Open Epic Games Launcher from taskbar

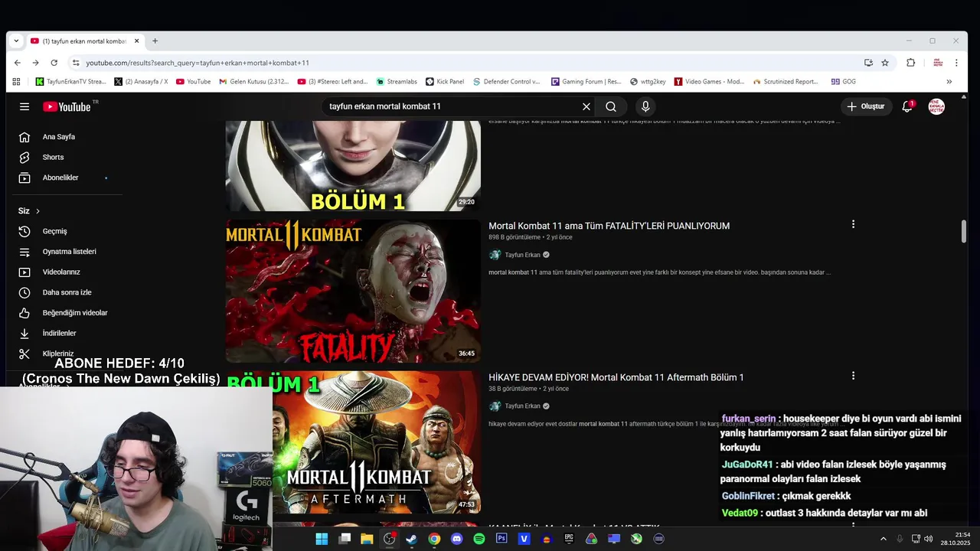[x=569, y=539]
